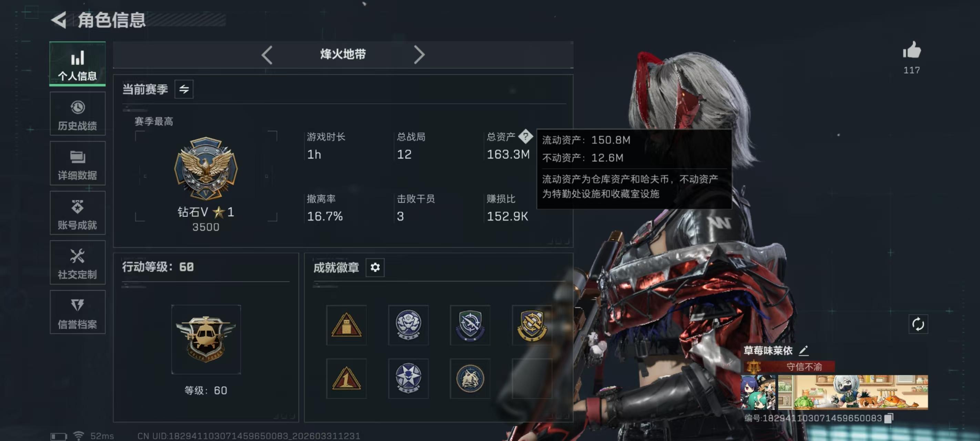
Task: Open 成就徽章 gear settings
Action: coord(375,267)
